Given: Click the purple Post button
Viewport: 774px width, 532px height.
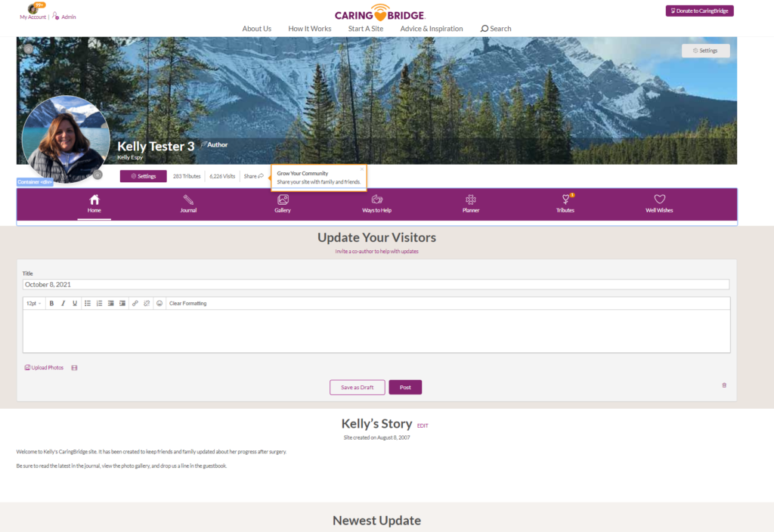Looking at the screenshot, I should pyautogui.click(x=405, y=388).
